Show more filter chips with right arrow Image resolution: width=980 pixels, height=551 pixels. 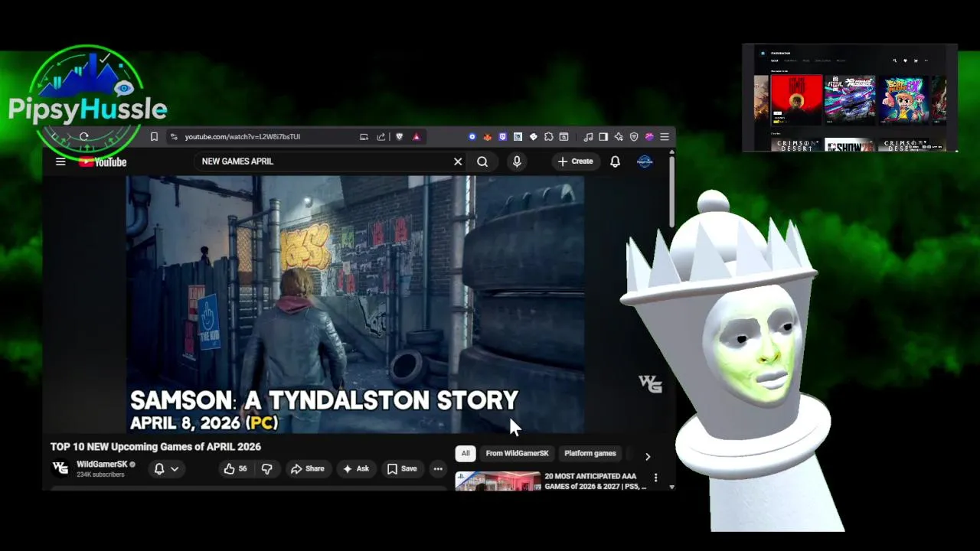point(648,457)
